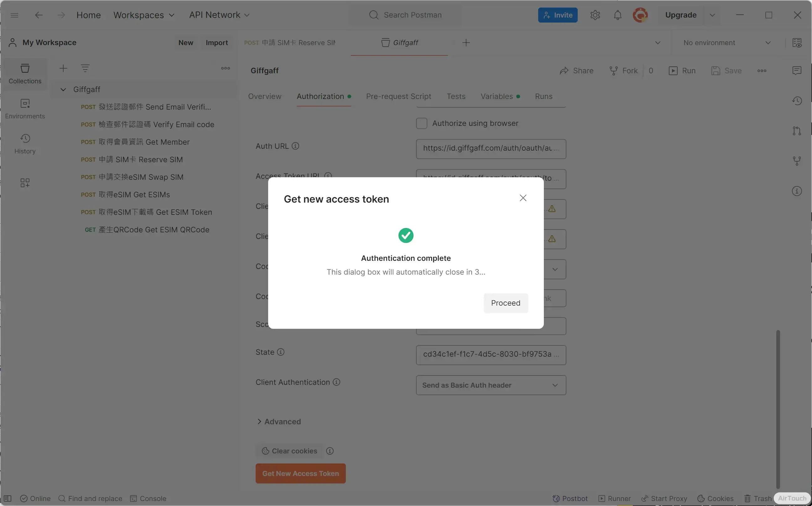
Task: Click the Proceed button
Action: click(x=505, y=303)
